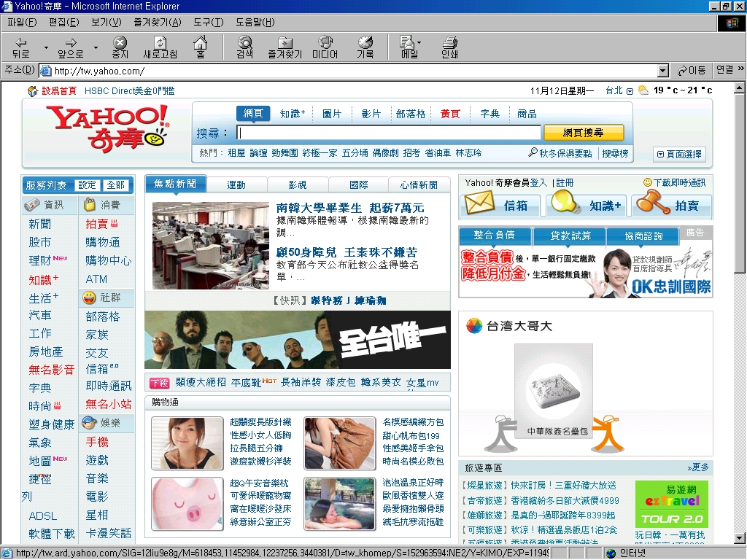
Task: Switch to the 運動 news tab
Action: [236, 184]
